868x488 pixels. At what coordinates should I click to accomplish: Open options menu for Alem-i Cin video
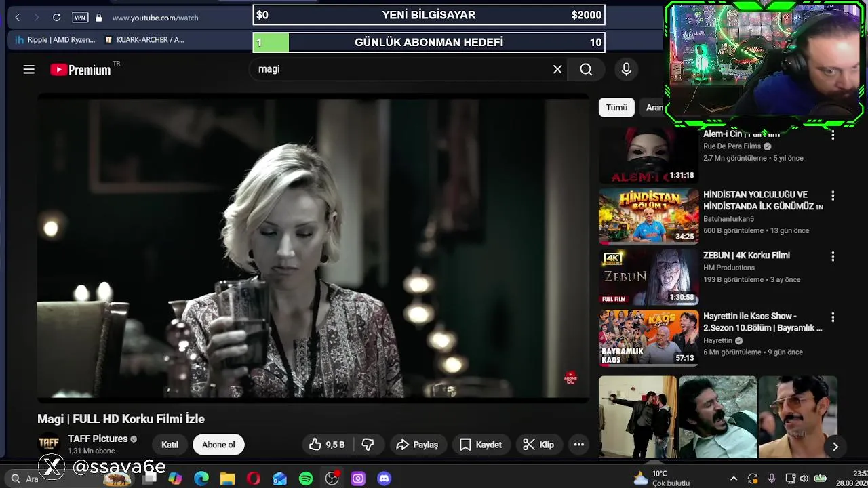click(x=833, y=135)
